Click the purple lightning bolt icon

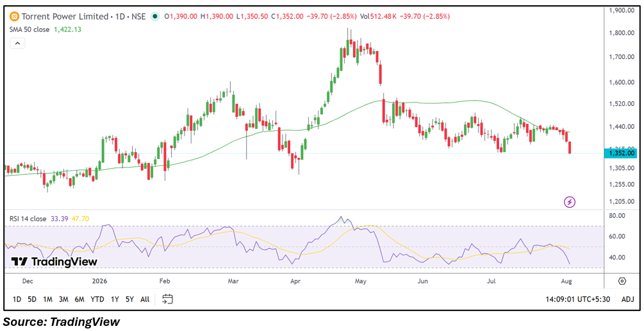pos(570,202)
